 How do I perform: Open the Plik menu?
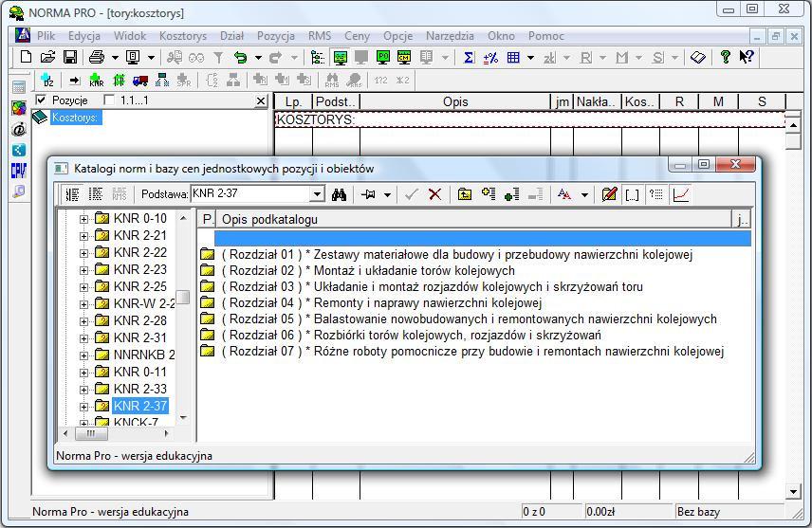coord(46,36)
